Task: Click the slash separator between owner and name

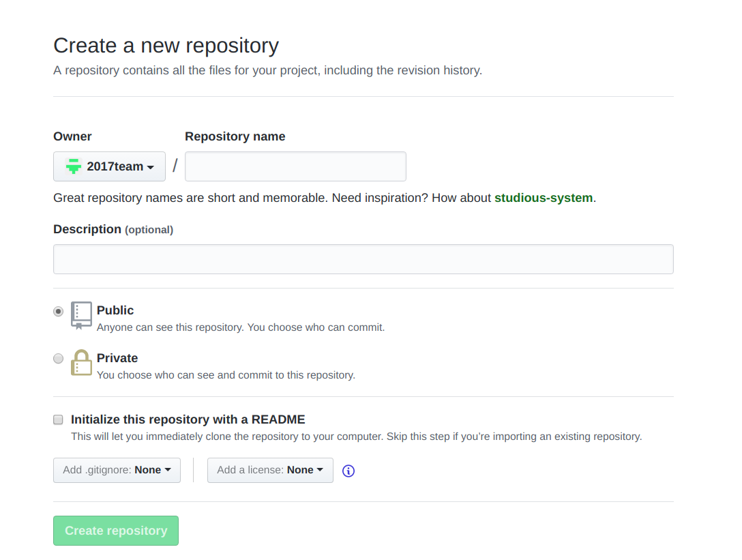Action: (x=175, y=165)
